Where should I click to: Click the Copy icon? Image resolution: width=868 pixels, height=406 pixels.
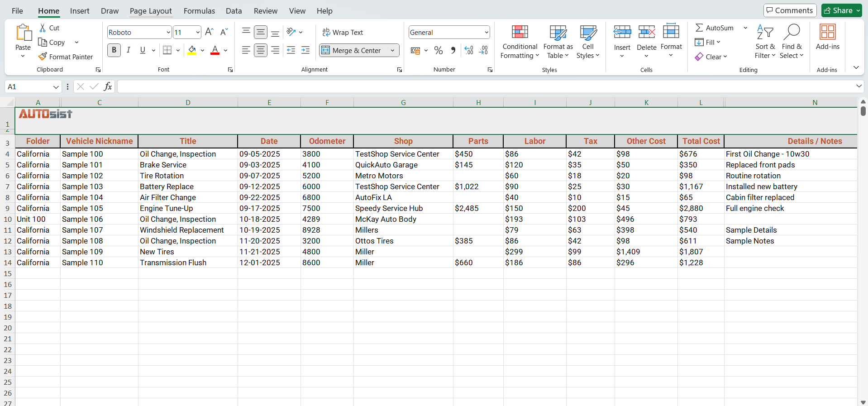point(43,42)
